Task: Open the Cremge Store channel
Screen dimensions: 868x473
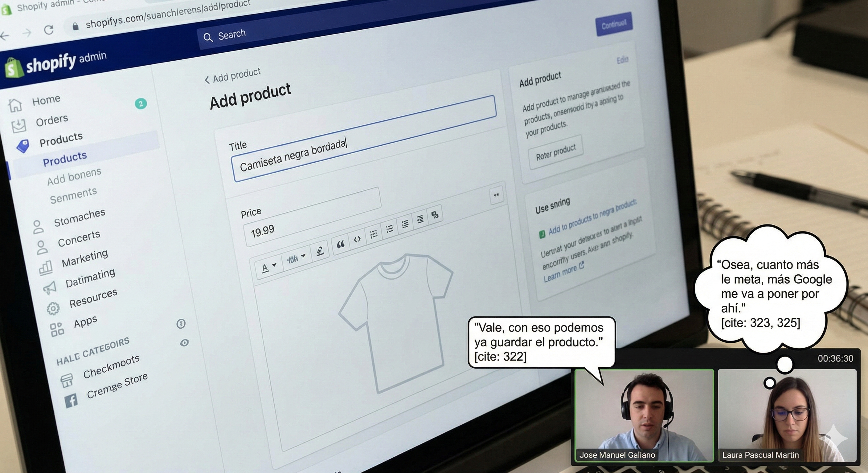Action: [117, 386]
